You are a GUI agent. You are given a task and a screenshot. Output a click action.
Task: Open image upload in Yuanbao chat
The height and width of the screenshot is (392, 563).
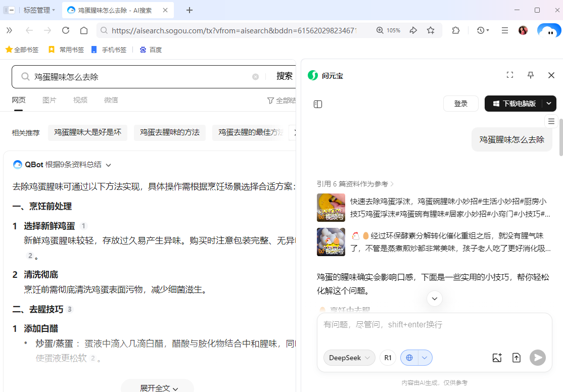pyautogui.click(x=497, y=357)
